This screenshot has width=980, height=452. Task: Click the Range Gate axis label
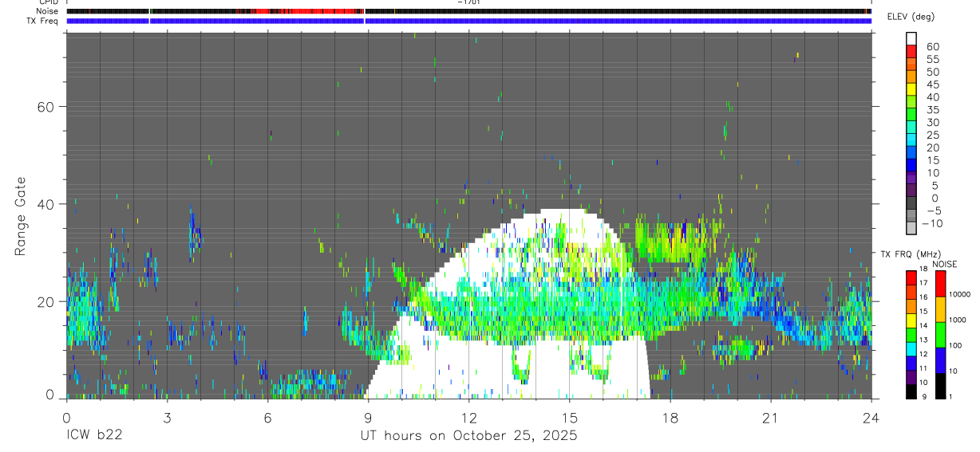click(x=21, y=215)
